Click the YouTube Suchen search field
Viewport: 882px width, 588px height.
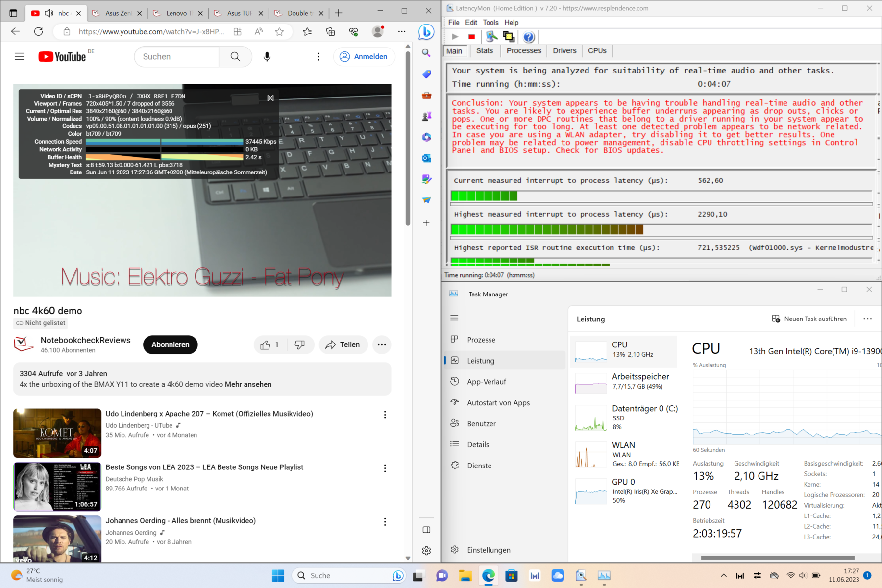coord(177,57)
